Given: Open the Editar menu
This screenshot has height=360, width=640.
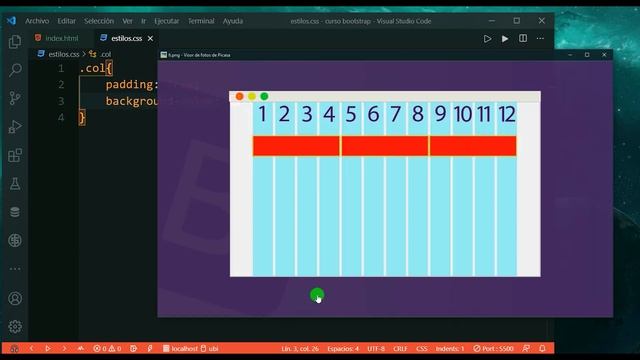Looking at the screenshot, I should 67,21.
